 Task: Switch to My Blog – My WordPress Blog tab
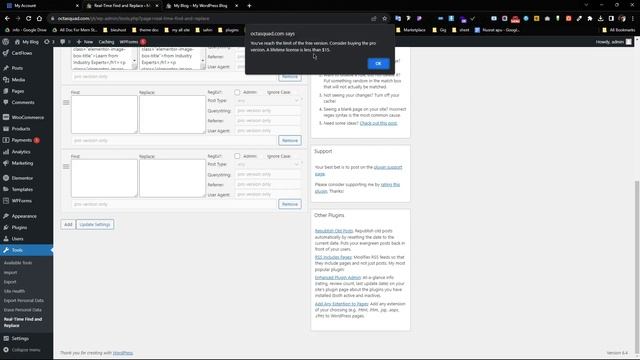coord(202,6)
